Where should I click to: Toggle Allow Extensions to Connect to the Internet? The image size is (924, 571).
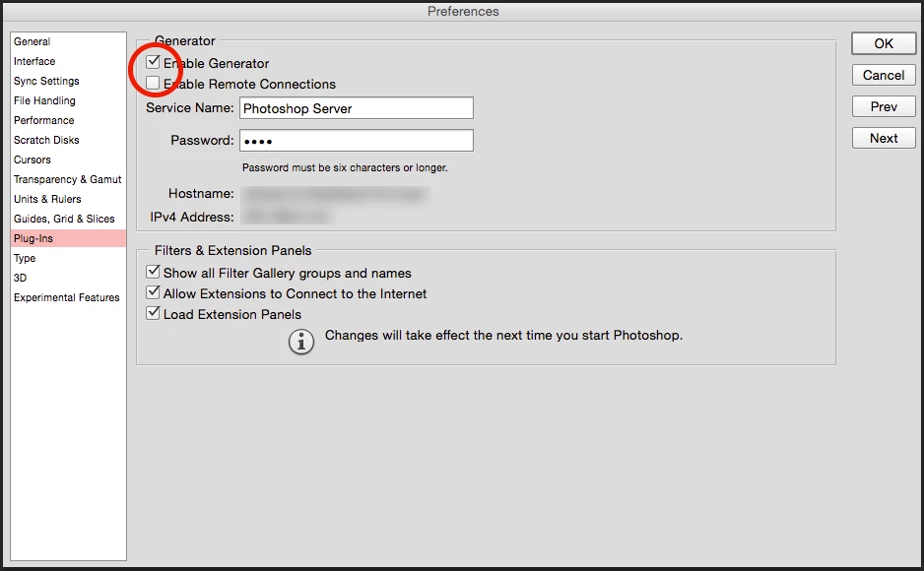[x=154, y=292]
